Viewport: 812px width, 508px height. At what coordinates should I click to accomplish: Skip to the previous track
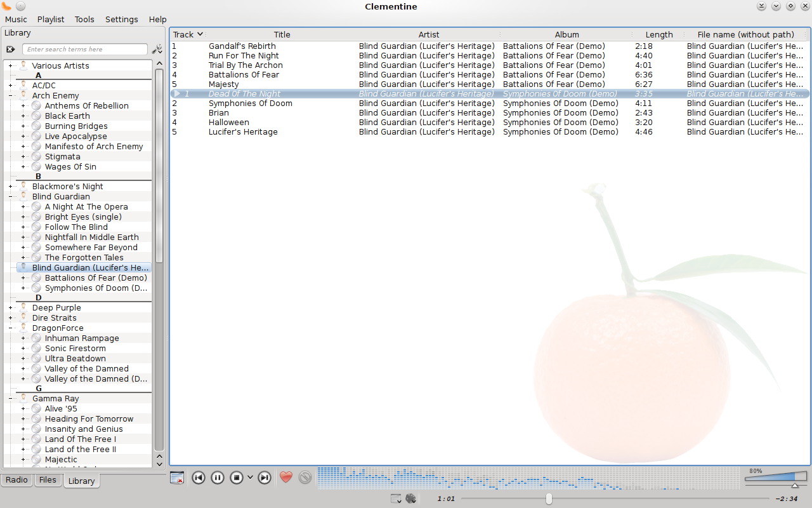[x=199, y=478]
